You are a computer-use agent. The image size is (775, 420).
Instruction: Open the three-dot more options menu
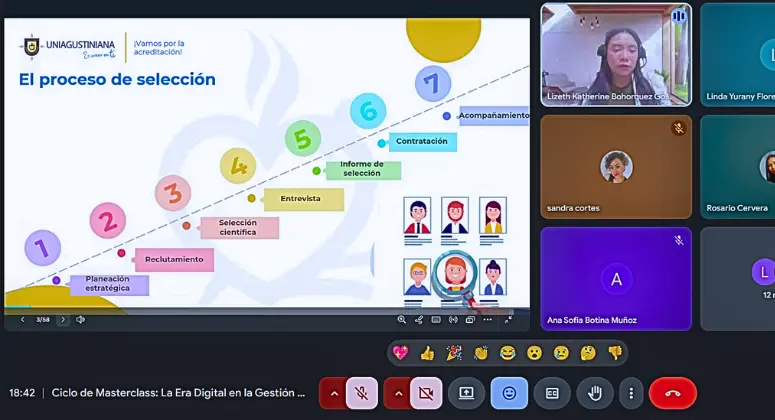pos(630,393)
